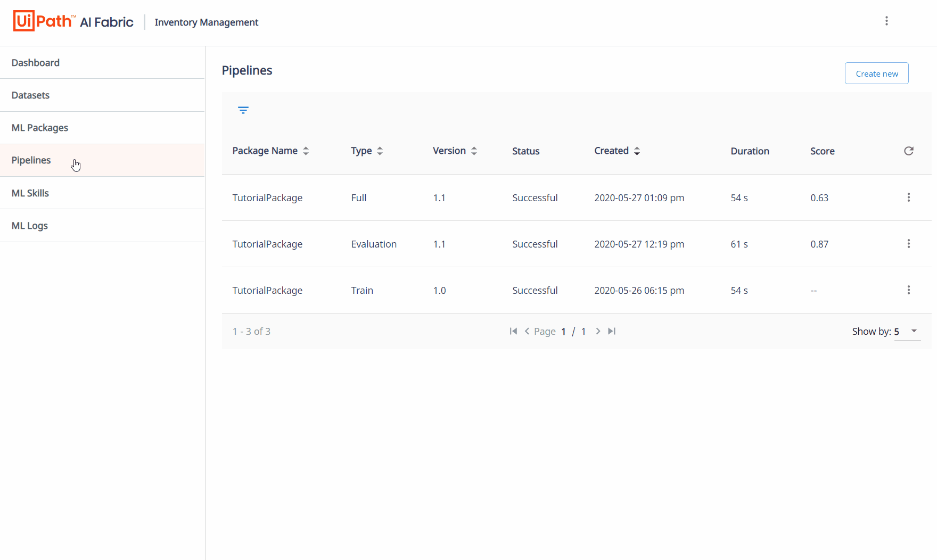Jump to last page of results
The image size is (937, 560).
tap(612, 331)
